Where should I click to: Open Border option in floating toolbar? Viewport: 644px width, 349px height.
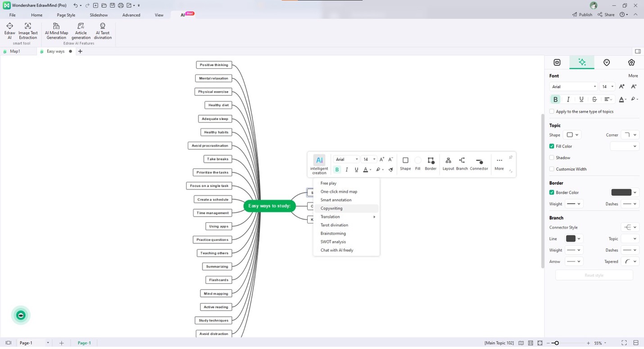(x=431, y=164)
